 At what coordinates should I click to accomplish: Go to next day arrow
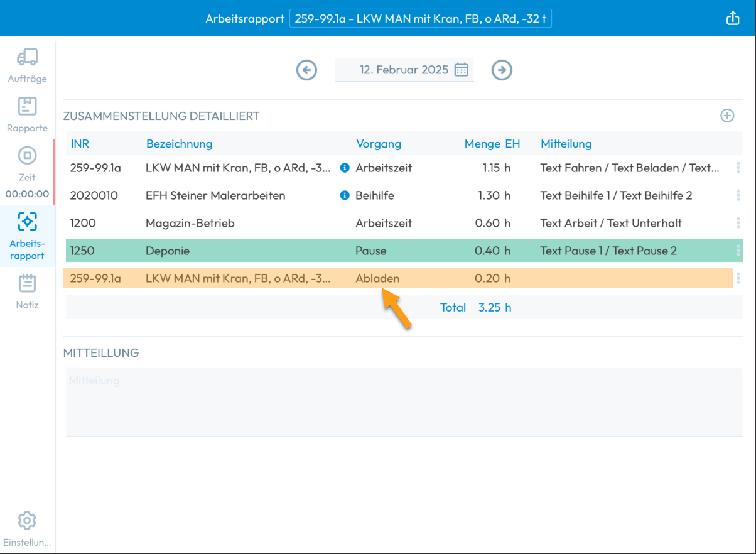(501, 70)
